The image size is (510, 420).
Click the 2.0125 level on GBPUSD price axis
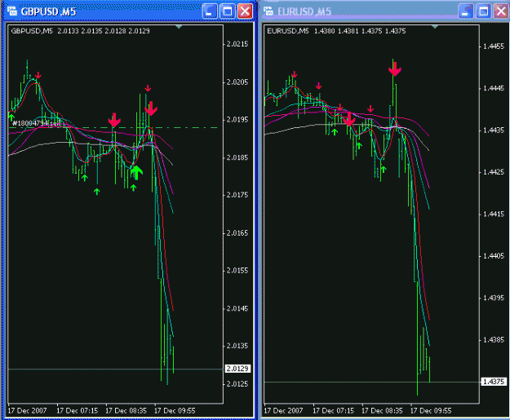(x=237, y=384)
